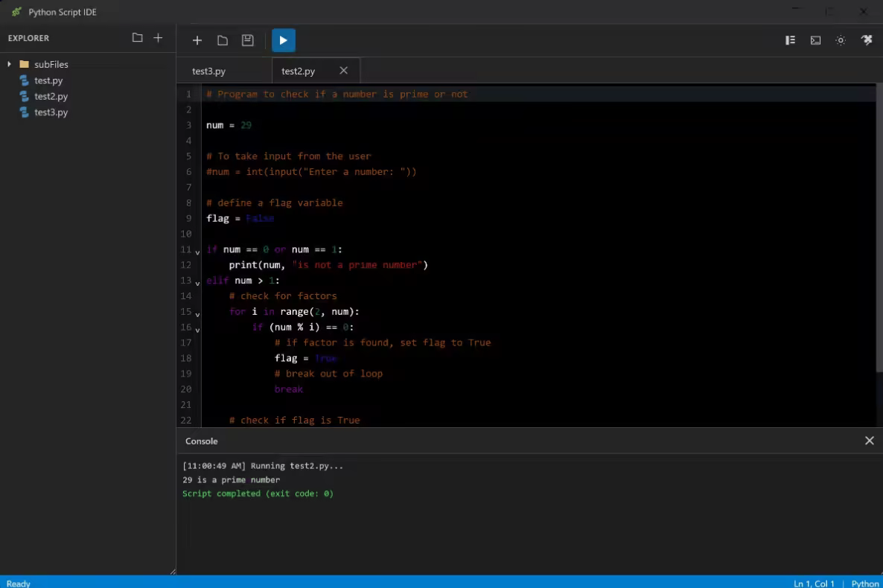Run the script with the blue play button
This screenshot has height=588, width=883.
point(283,40)
